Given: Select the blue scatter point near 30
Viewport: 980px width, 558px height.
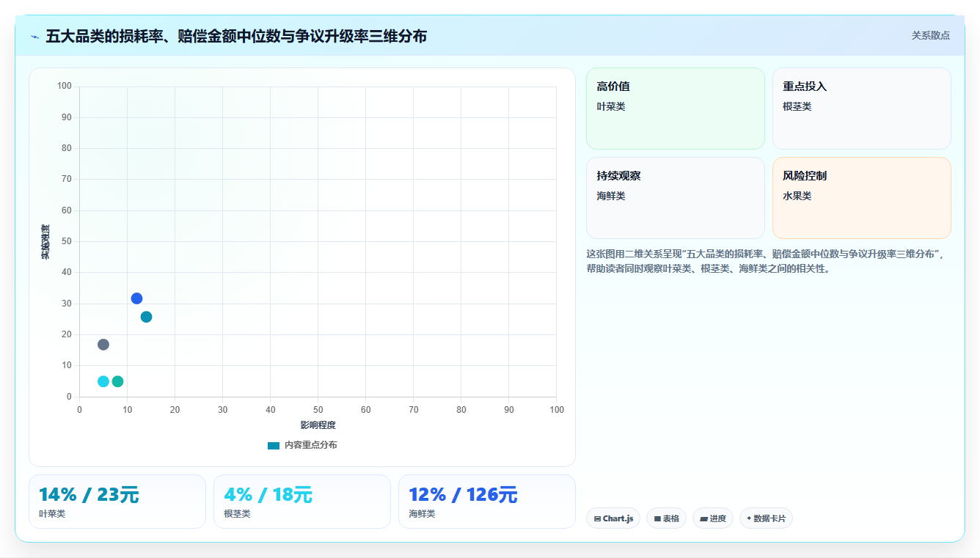Looking at the screenshot, I should coord(136,298).
